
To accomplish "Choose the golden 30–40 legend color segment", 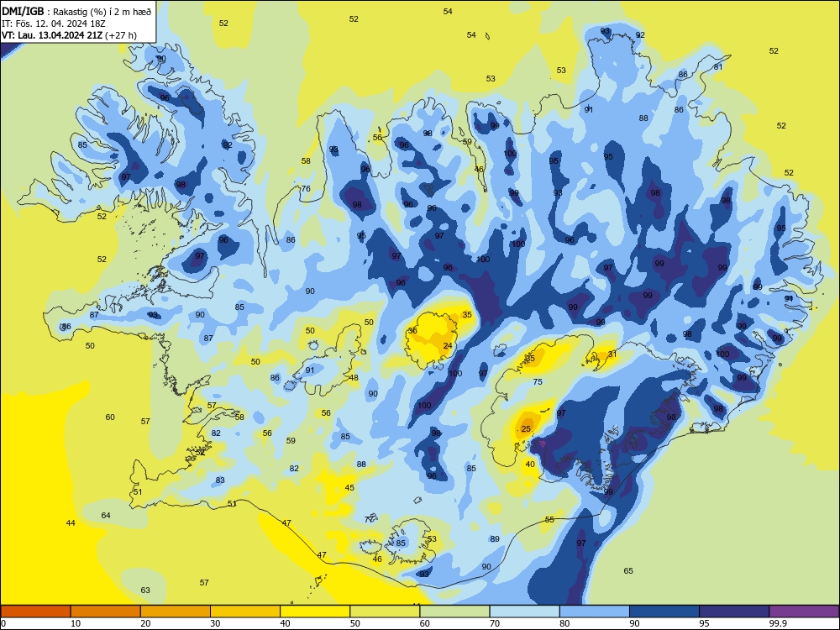I will 245,612.
